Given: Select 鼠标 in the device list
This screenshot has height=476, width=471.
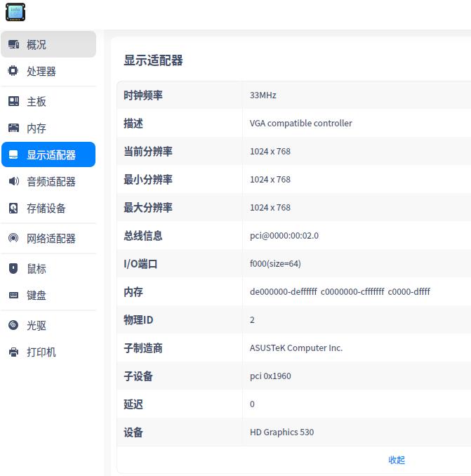Looking at the screenshot, I should pos(48,269).
